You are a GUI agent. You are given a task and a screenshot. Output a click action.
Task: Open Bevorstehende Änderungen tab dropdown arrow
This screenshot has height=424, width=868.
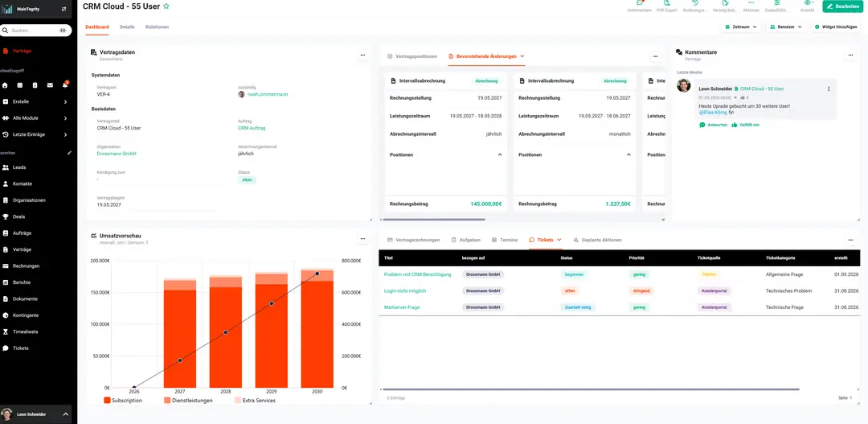pos(522,56)
